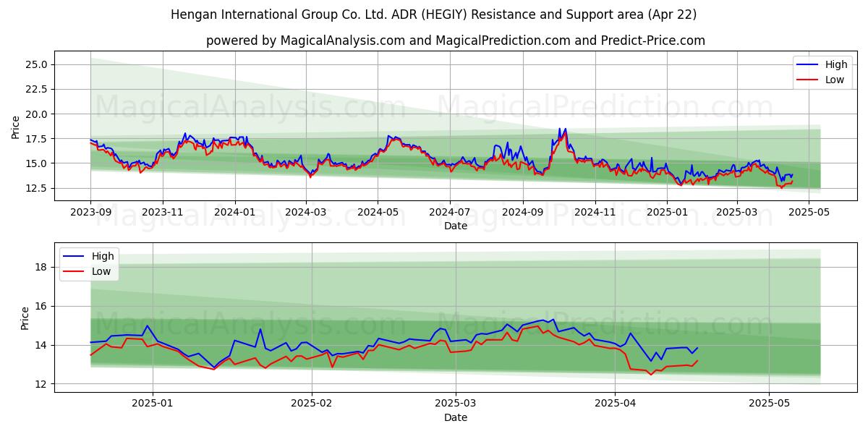This screenshot has width=868, height=434.
Task: Click the April 2025 low dip in bottom chart
Action: (650, 374)
